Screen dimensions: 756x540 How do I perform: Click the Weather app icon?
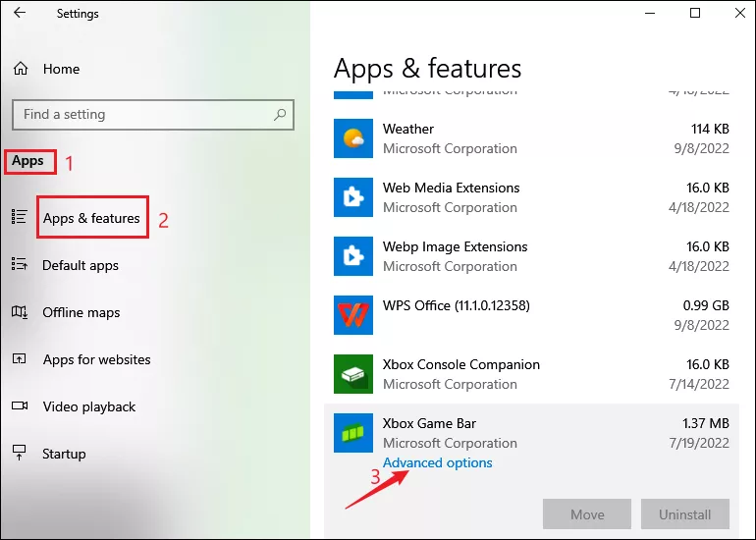352,138
